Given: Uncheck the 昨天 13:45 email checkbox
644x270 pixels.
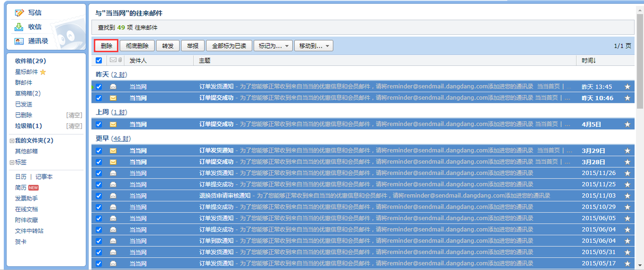Looking at the screenshot, I should tap(99, 86).
